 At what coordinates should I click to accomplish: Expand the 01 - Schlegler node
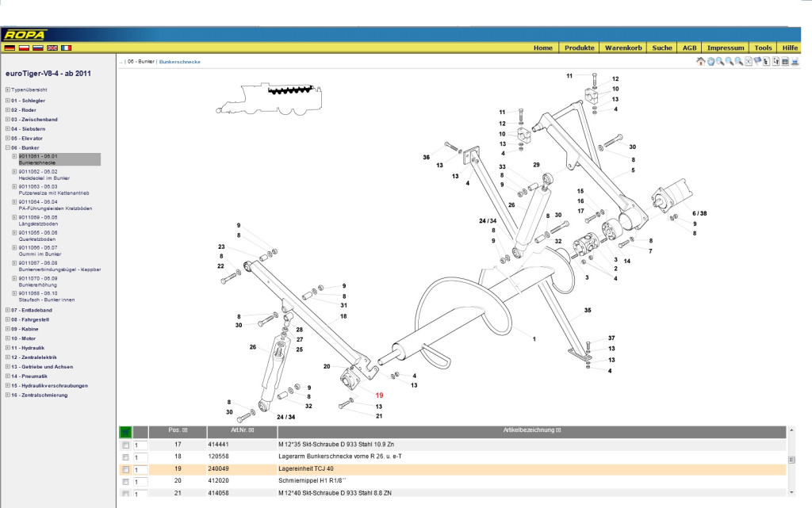click(8, 101)
